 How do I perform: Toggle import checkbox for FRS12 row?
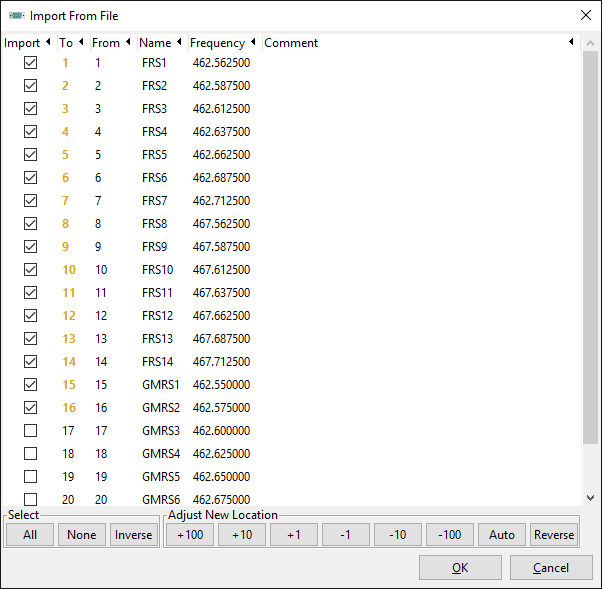tap(30, 316)
